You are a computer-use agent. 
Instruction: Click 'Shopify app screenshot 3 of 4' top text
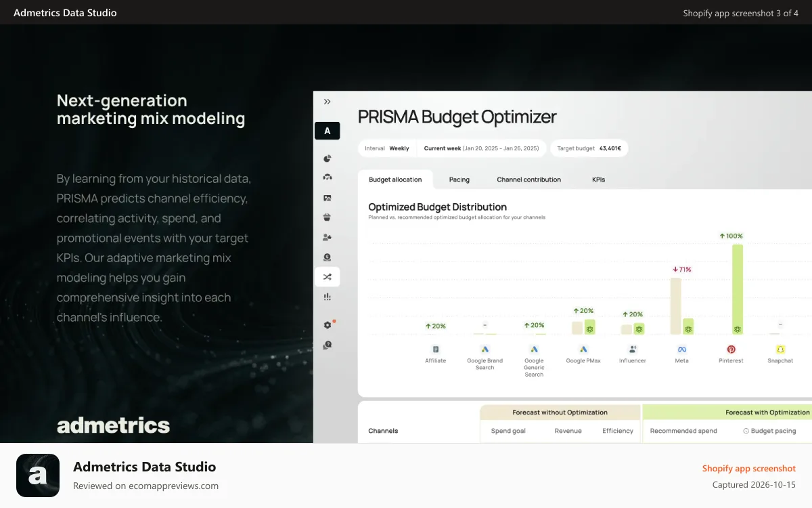click(741, 13)
